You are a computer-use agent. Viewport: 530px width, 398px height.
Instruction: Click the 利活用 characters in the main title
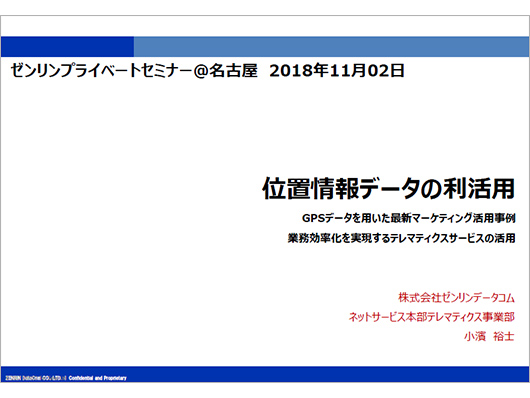pyautogui.click(x=479, y=188)
